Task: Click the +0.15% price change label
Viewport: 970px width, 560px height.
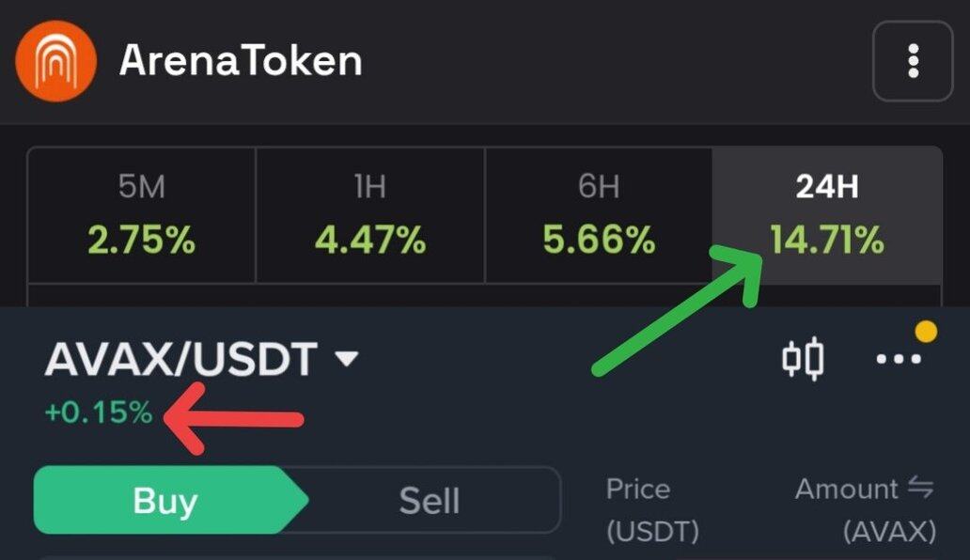Action: coord(98,412)
